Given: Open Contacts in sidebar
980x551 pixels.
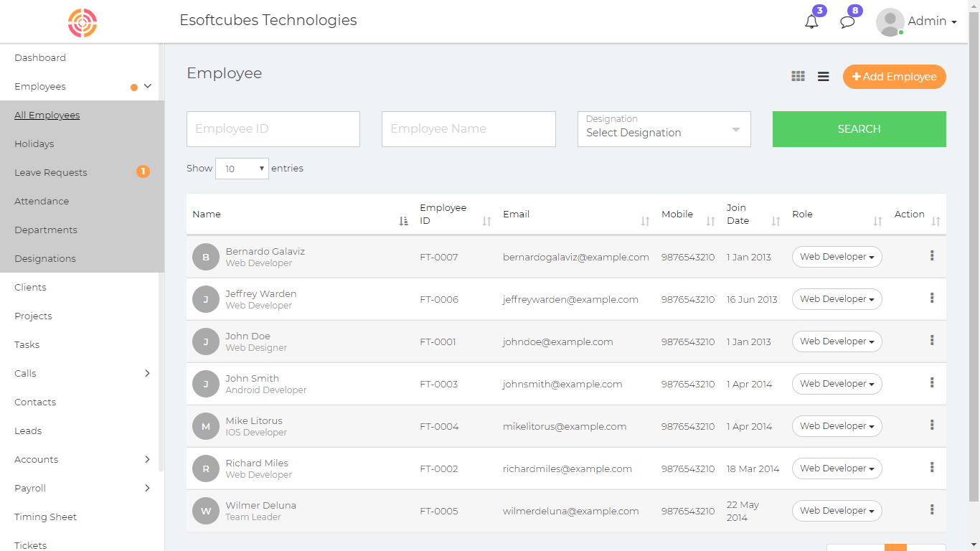Looking at the screenshot, I should pyautogui.click(x=35, y=402).
